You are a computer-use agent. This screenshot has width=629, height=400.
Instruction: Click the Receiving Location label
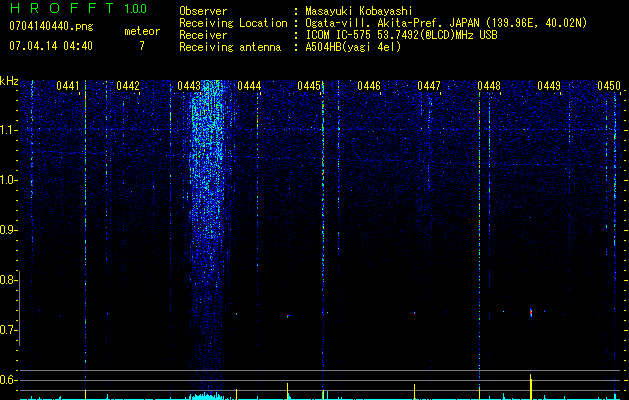[x=233, y=23]
